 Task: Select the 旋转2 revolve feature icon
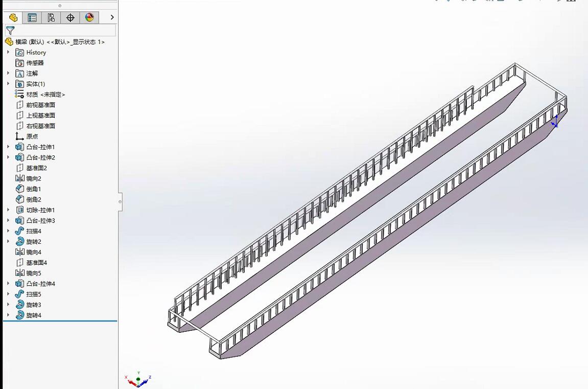[19, 242]
